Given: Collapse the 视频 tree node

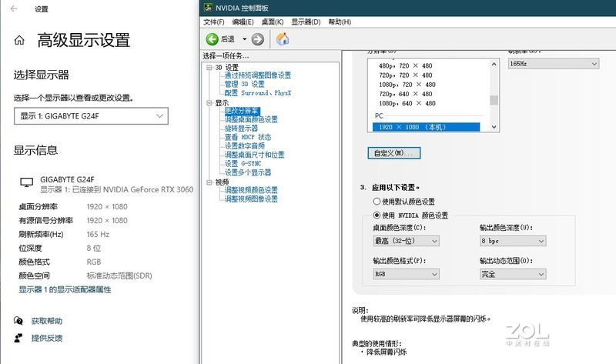Looking at the screenshot, I should click(x=209, y=182).
